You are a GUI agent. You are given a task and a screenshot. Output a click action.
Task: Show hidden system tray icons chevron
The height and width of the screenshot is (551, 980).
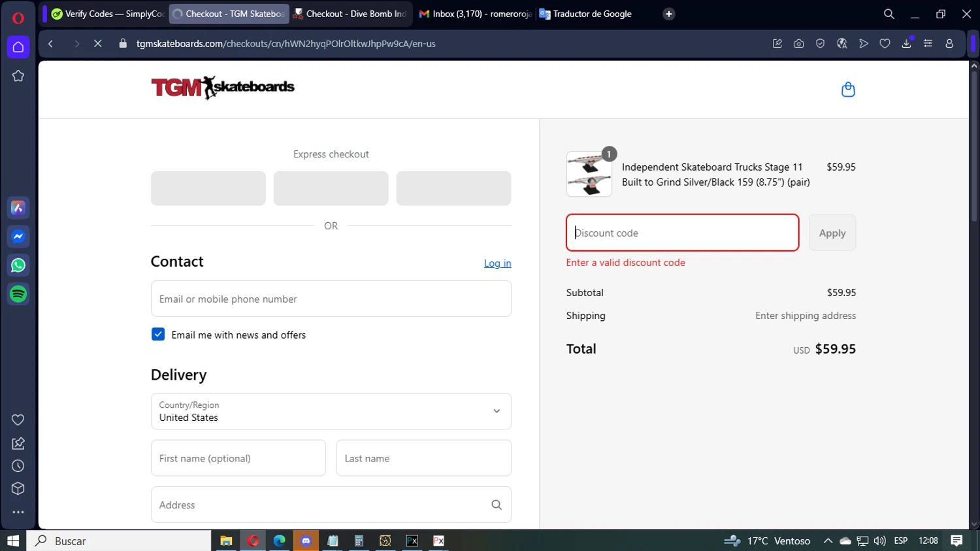(x=828, y=541)
